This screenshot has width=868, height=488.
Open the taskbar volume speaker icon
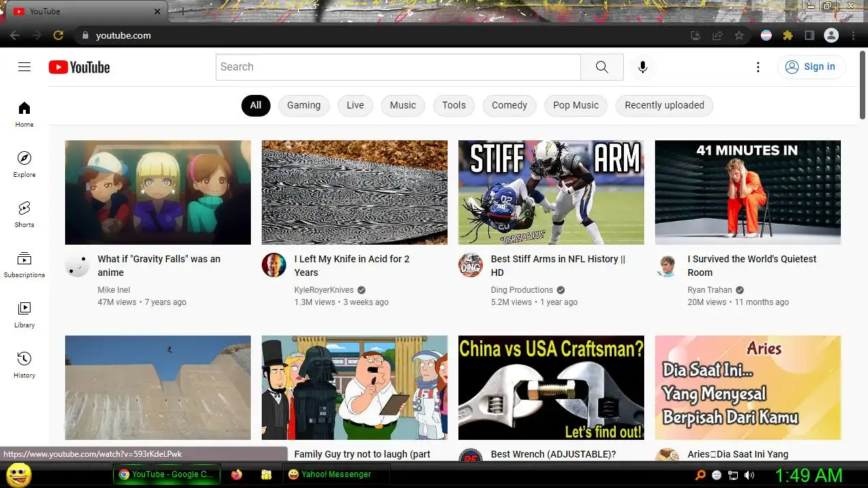tap(749, 475)
